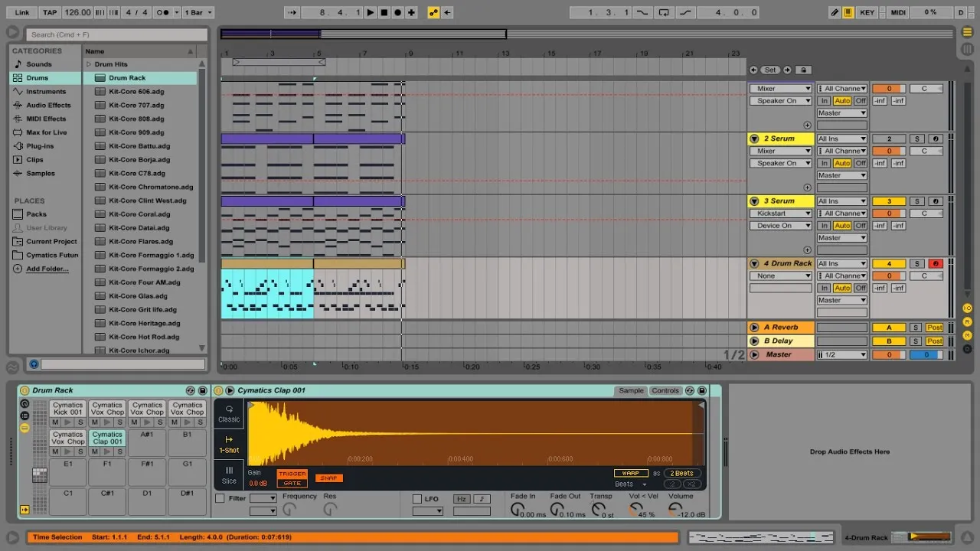The width and height of the screenshot is (980, 551).
Task: Toggle Punch-Out switch
Action: click(684, 12)
